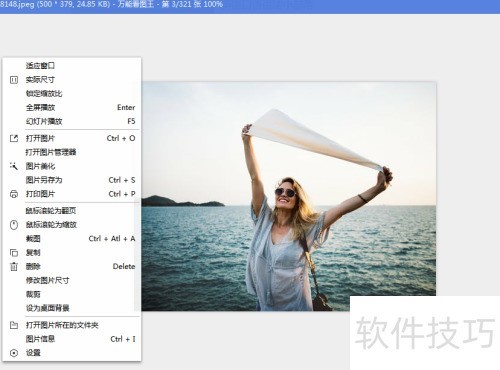
Task: Open 打开图片管理器 menu entry
Action: point(71,152)
